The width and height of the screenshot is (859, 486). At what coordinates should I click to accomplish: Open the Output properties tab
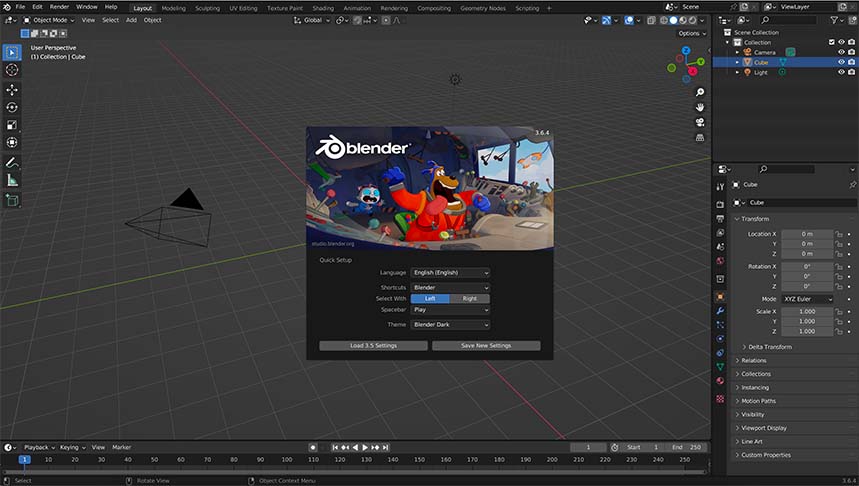pyautogui.click(x=720, y=219)
